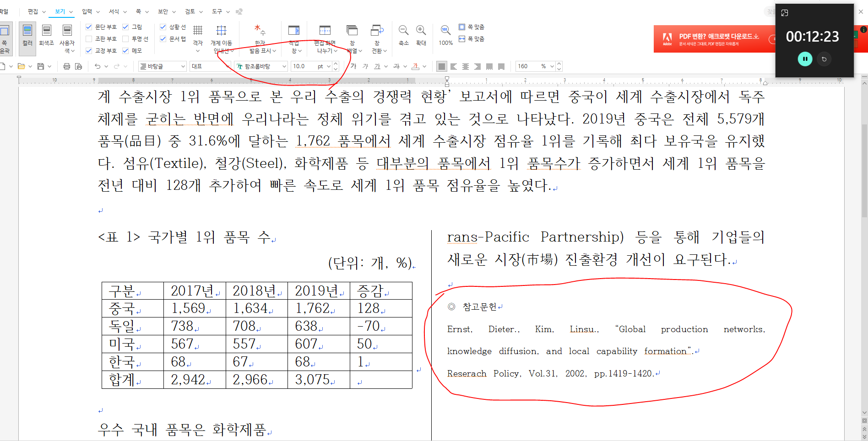
Task: Pause the recording timer
Action: [805, 59]
